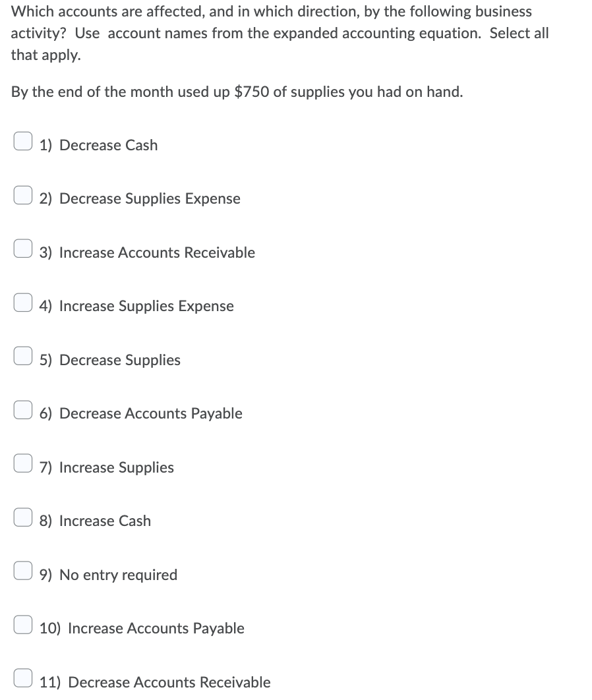This screenshot has height=700, width=592.
Task: Click the label text "Decrease Cash"
Action: coord(108,145)
